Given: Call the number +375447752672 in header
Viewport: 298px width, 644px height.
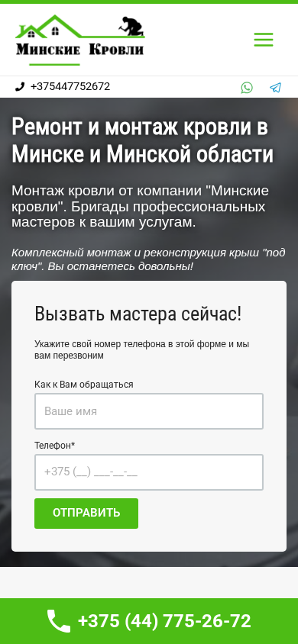Looking at the screenshot, I should tap(70, 87).
